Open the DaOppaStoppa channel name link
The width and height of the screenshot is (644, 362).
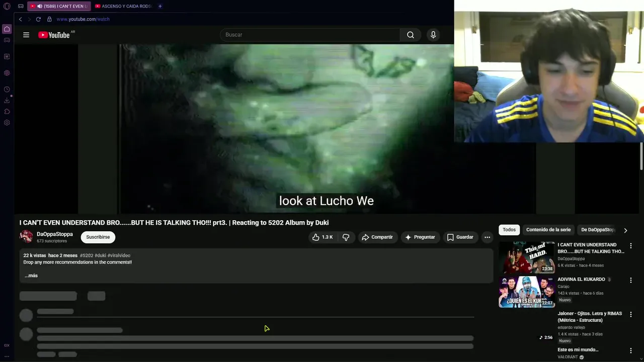55,234
